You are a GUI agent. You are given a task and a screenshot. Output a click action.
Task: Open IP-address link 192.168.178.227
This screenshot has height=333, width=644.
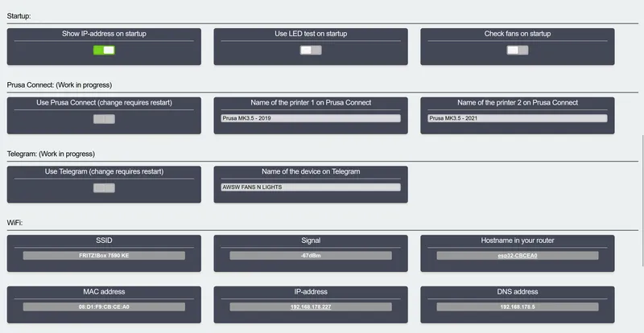click(311, 307)
